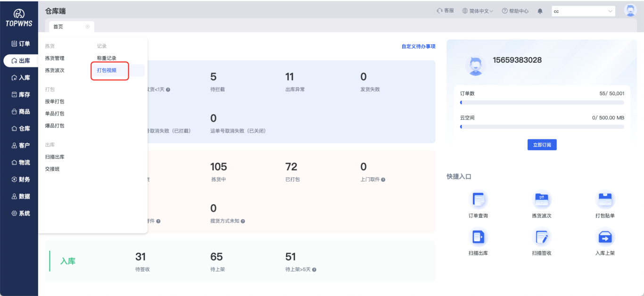Image resolution: width=644 pixels, height=296 pixels.
Task: Open the 客户 sidebar menu
Action: pyautogui.click(x=21, y=146)
